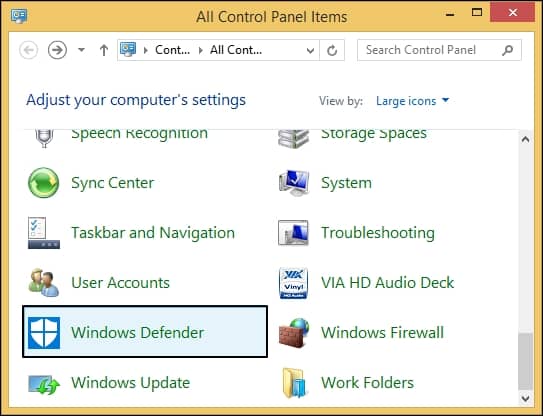Click the scrollbar up arrow
The height and width of the screenshot is (416, 543).
point(526,140)
